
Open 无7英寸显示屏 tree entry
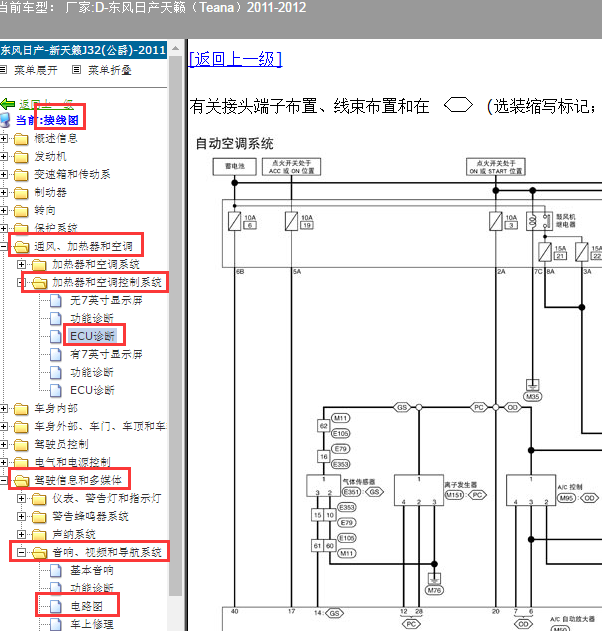pyautogui.click(x=106, y=301)
